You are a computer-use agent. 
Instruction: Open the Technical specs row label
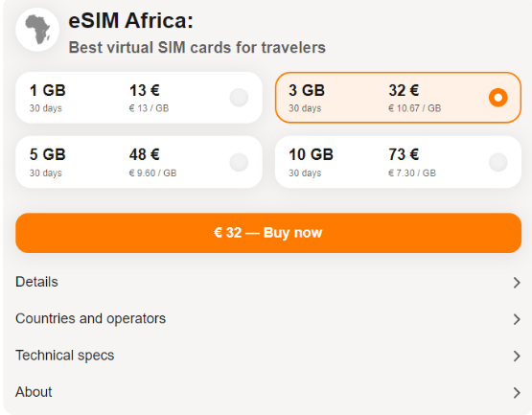click(x=65, y=356)
